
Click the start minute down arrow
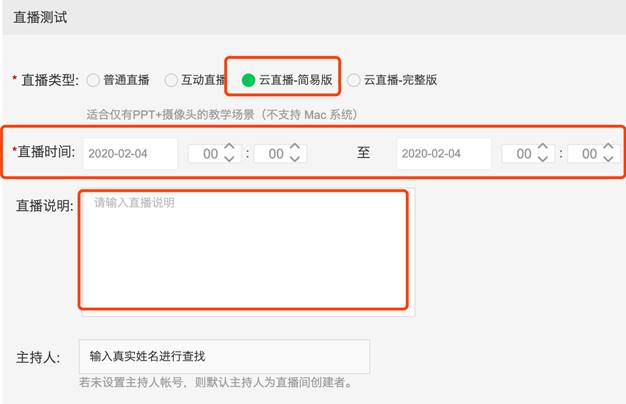[x=295, y=160]
